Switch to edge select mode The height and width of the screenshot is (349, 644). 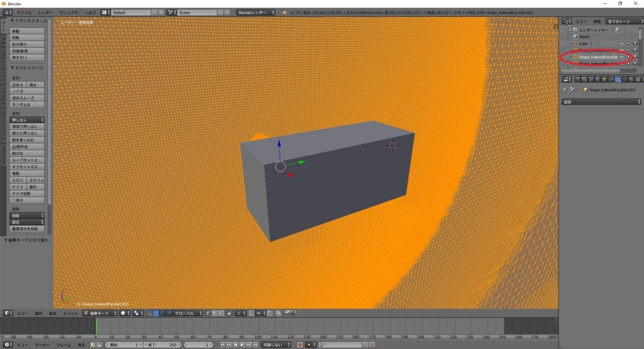214,313
